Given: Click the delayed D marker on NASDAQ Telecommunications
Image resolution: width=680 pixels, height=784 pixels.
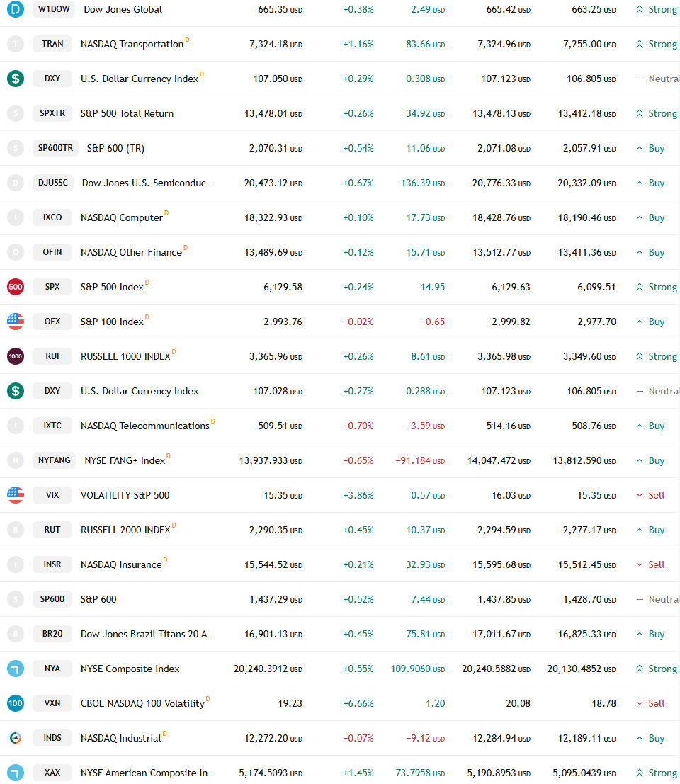Looking at the screenshot, I should [x=213, y=421].
